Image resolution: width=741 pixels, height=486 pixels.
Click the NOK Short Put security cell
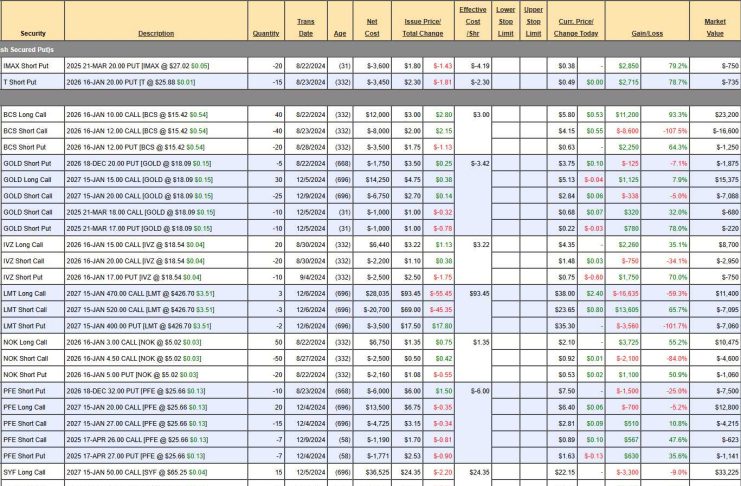[x=25, y=373]
